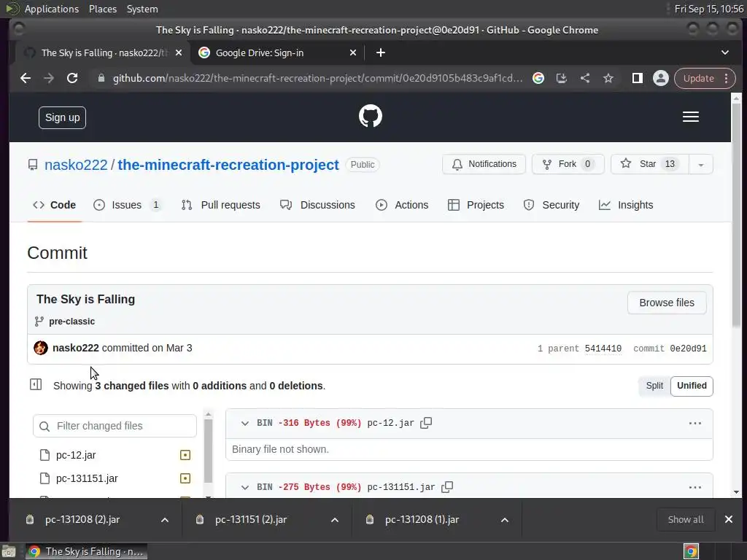Star the repository
The image size is (747, 560).
(x=650, y=164)
